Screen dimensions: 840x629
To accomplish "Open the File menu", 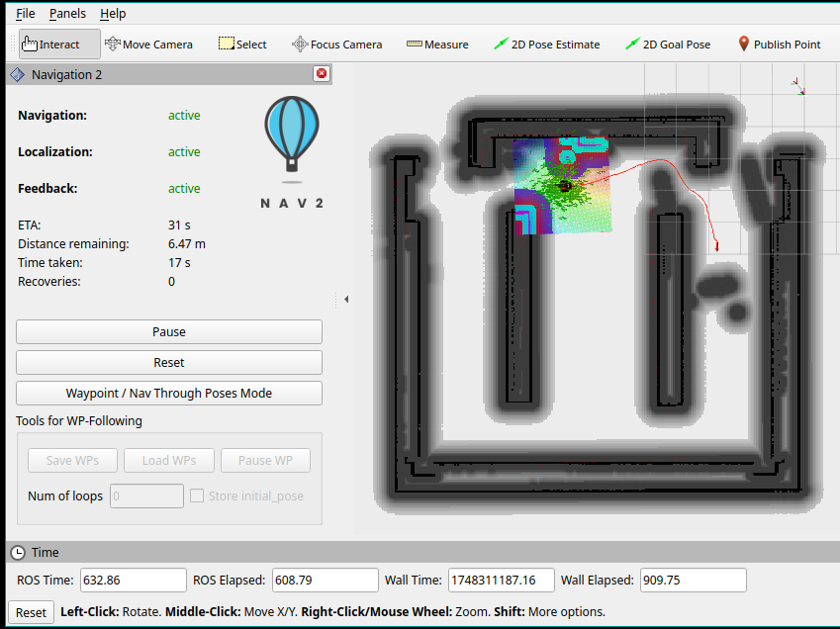I will (x=25, y=14).
